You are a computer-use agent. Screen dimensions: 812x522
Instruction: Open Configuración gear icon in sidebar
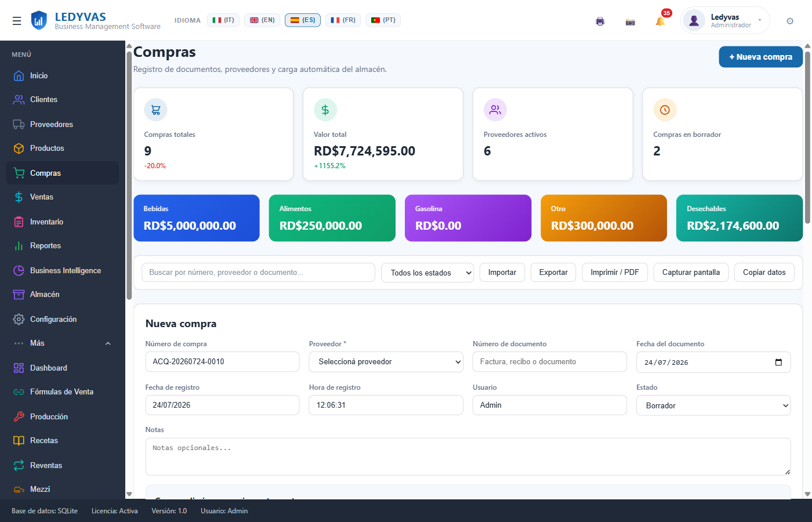pyautogui.click(x=19, y=319)
